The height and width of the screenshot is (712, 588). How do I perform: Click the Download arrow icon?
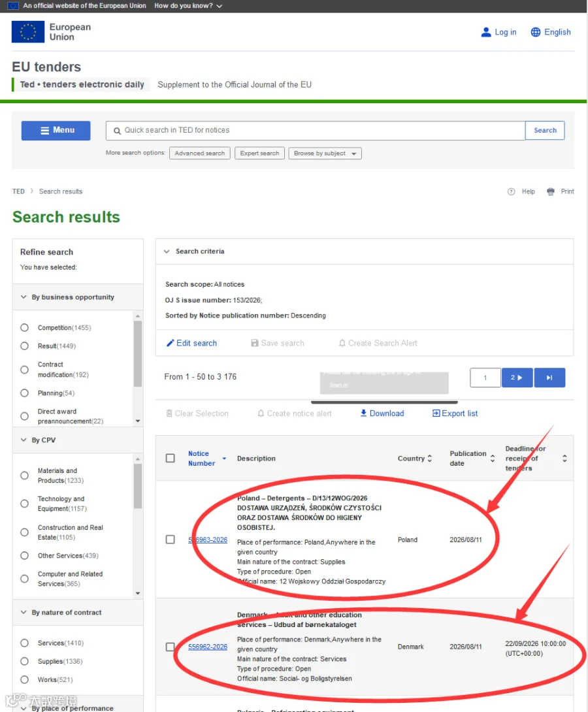pos(364,413)
